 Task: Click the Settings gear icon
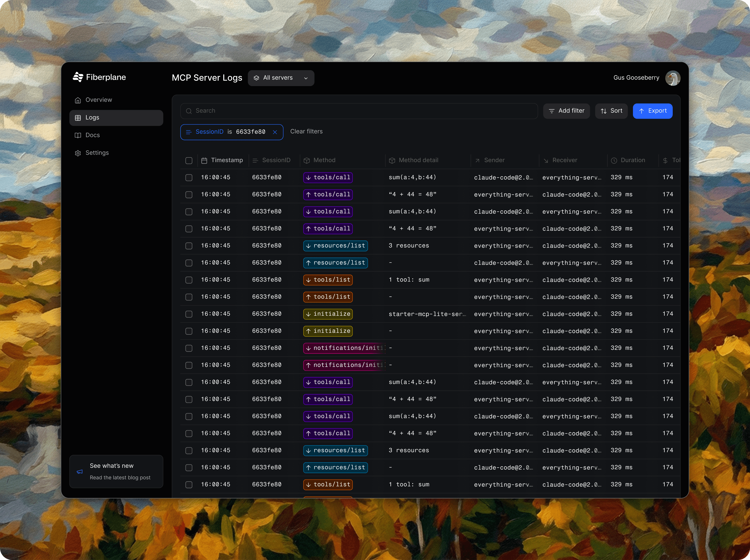coord(78,153)
